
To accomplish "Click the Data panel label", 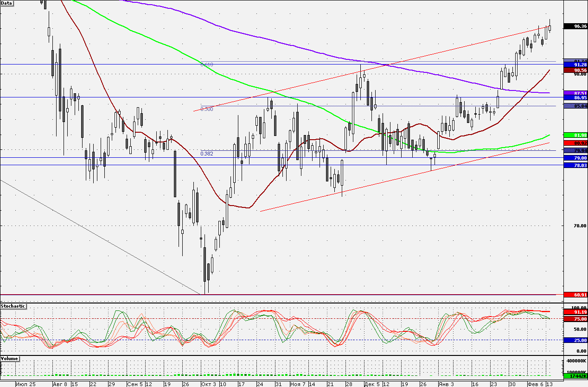I will click(7, 3).
